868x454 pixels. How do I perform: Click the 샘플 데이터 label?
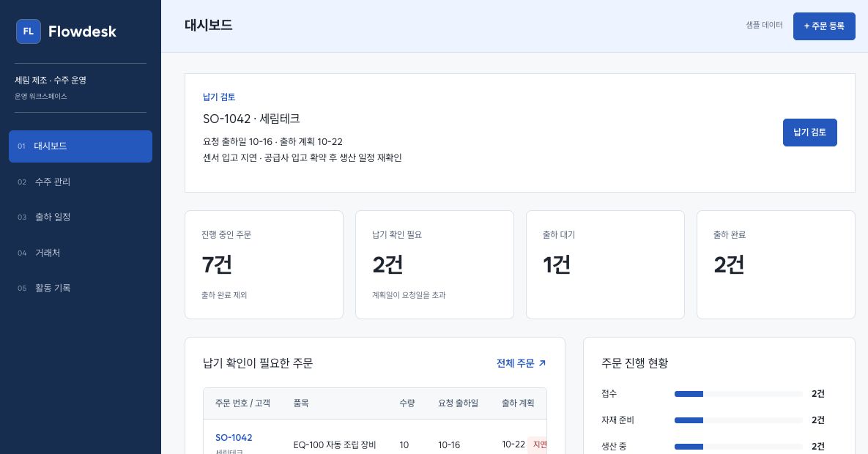[764, 25]
